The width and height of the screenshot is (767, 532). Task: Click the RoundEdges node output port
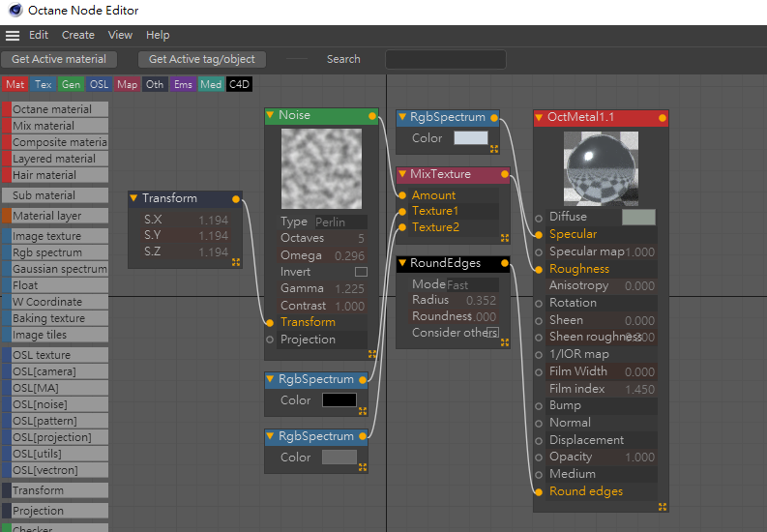(x=504, y=263)
